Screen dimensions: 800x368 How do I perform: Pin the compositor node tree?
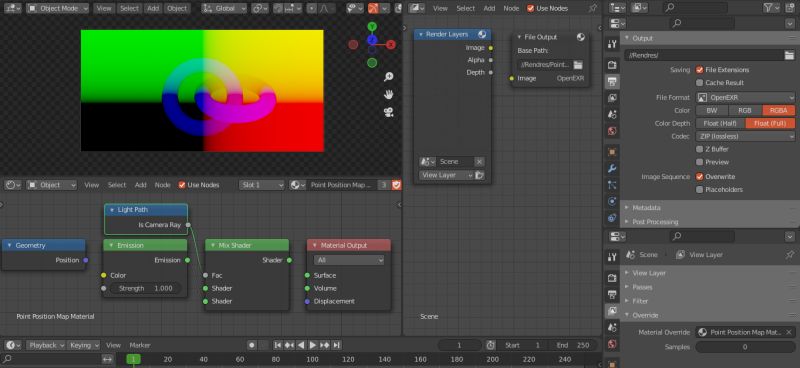tap(592, 8)
